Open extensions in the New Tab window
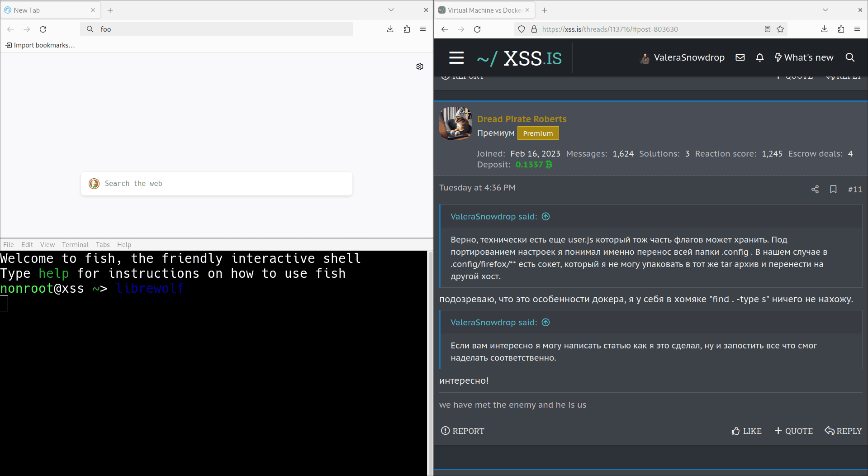 [407, 29]
